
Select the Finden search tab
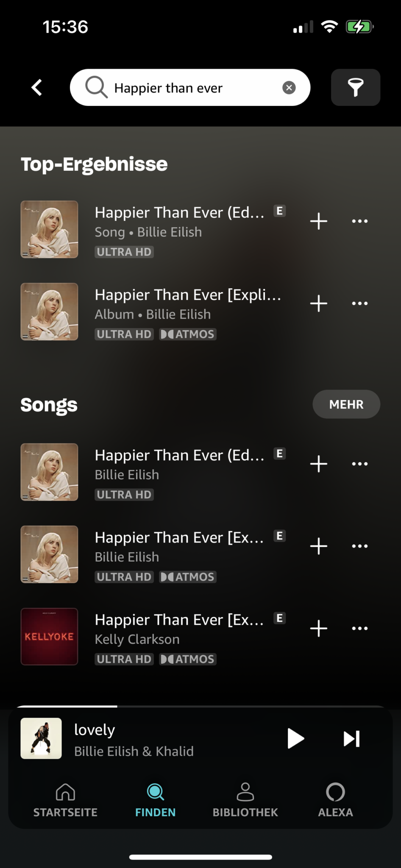(x=155, y=800)
